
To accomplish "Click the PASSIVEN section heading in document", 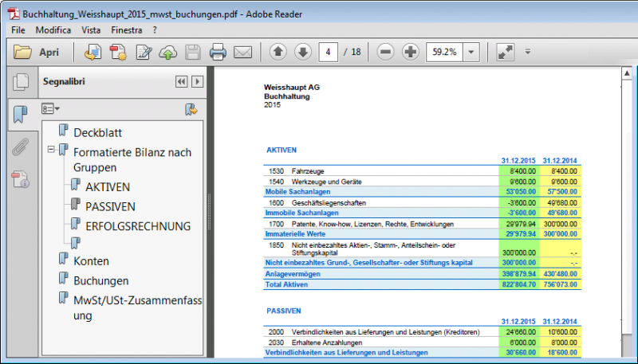I will 284,311.
